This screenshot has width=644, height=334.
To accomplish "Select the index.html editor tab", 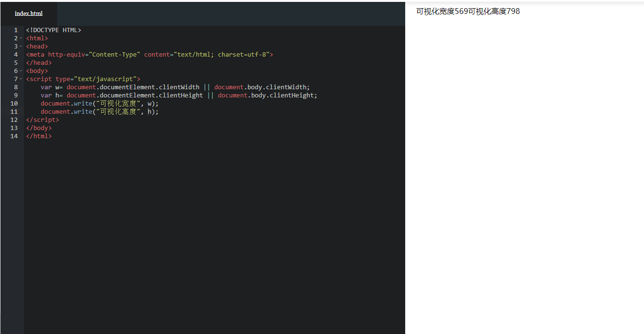I will pos(29,13).
